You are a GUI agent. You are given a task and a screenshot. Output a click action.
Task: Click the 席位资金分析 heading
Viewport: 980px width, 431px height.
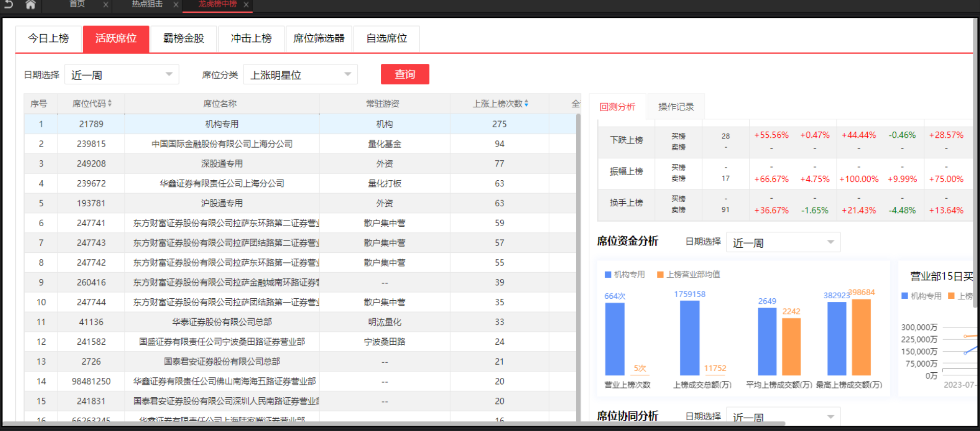[628, 241]
